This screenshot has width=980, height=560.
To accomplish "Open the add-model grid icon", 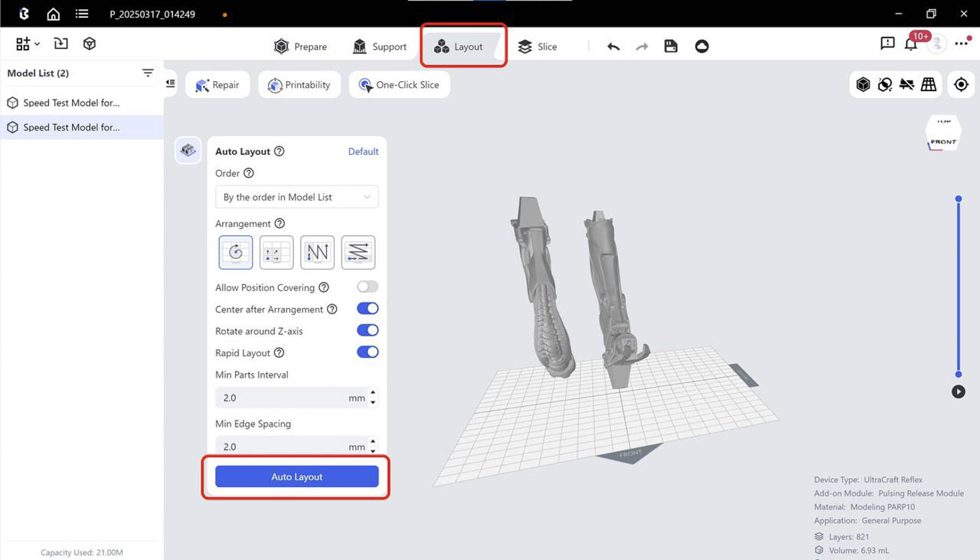I will coord(23,44).
